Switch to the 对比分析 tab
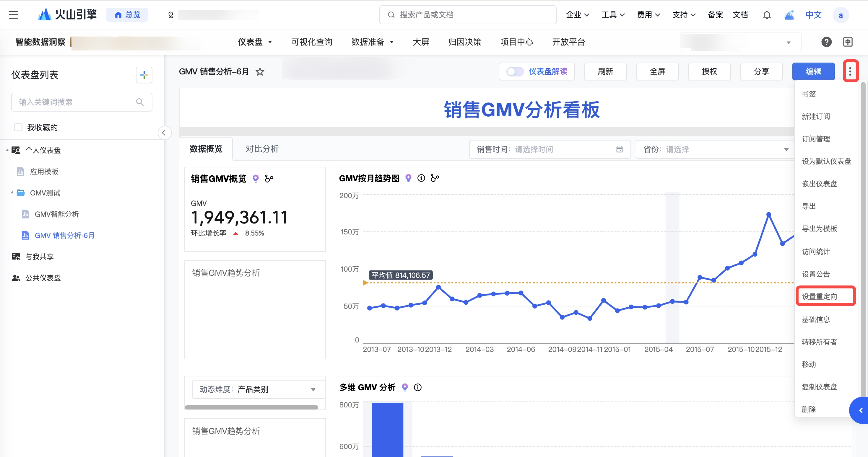This screenshot has width=868, height=457. [262, 149]
